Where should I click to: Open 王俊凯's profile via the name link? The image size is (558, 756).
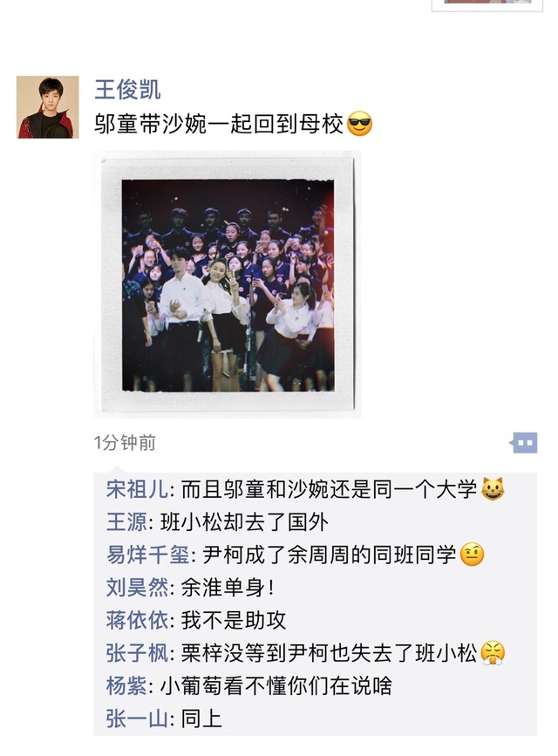pos(128,90)
